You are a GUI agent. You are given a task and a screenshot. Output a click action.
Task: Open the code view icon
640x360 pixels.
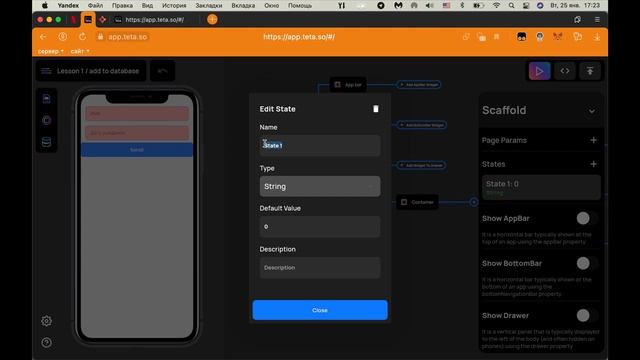coord(565,71)
